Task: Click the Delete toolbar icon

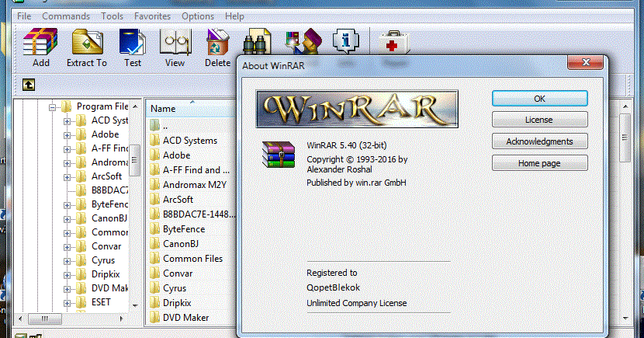Action: click(x=217, y=41)
